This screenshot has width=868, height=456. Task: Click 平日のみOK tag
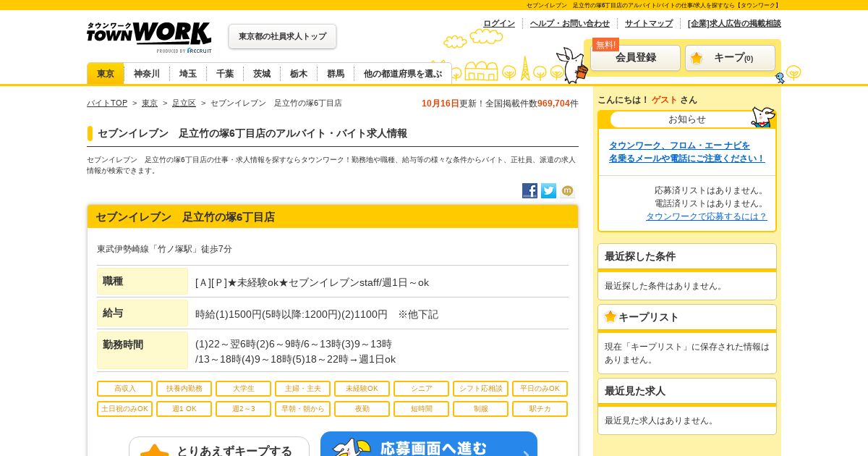540,389
